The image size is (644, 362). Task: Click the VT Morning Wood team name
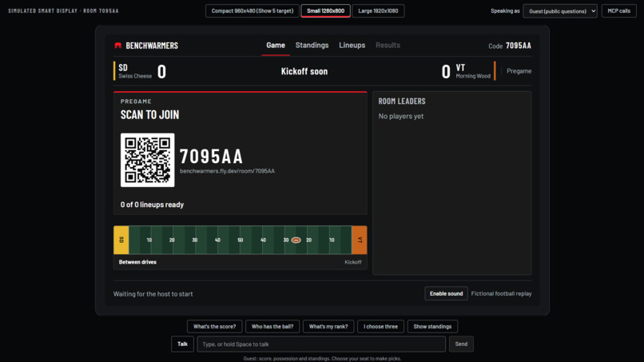point(473,70)
